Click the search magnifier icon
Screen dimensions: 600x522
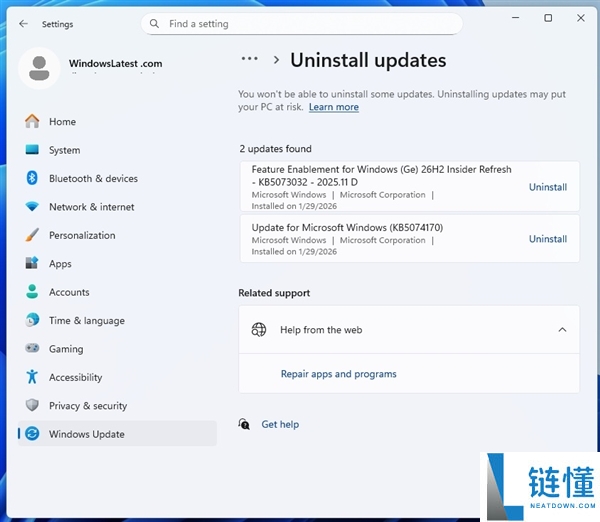tap(154, 24)
